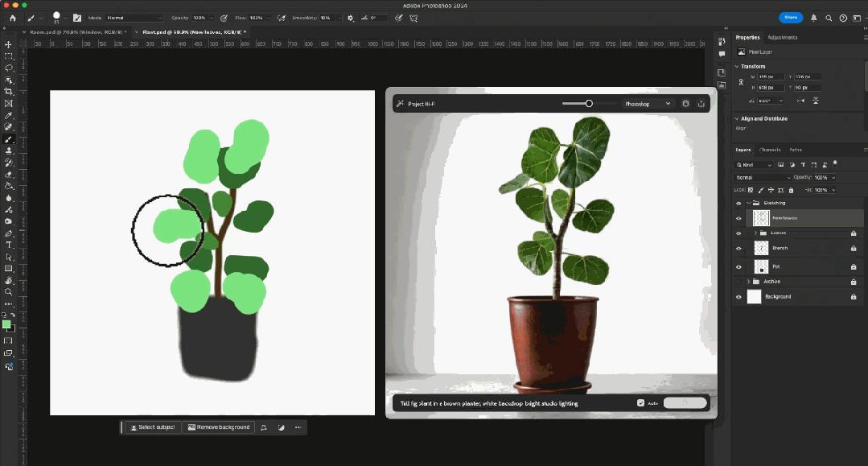Click Remove background button

[219, 427]
